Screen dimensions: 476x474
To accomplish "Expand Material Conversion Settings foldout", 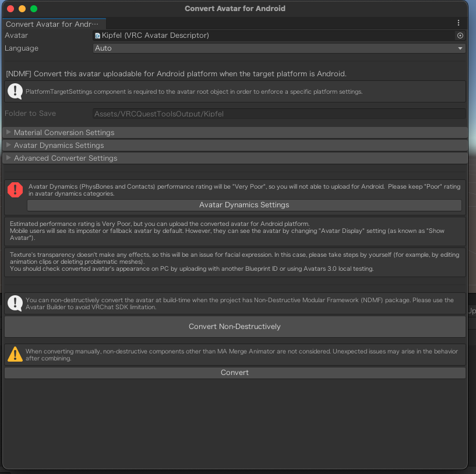I will pyautogui.click(x=235, y=133).
